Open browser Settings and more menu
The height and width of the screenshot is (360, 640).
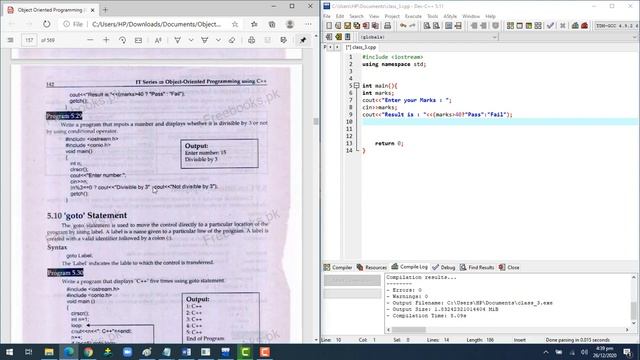click(308, 24)
